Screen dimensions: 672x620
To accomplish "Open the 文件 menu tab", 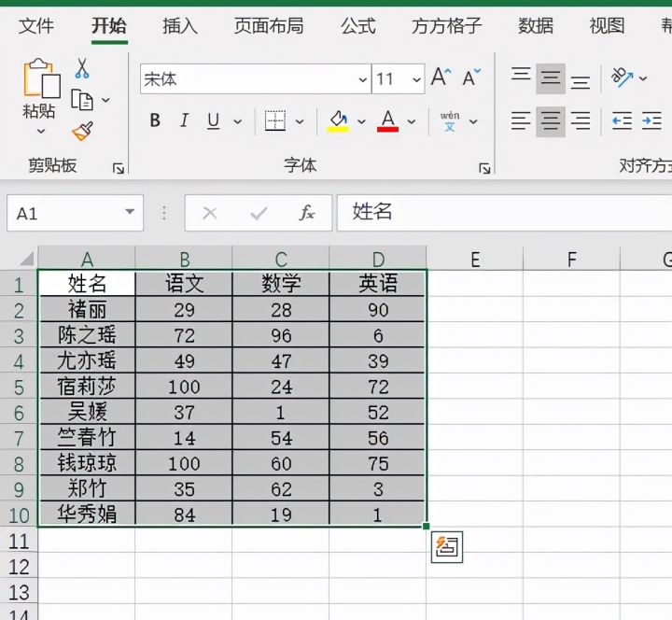I will 36,26.
